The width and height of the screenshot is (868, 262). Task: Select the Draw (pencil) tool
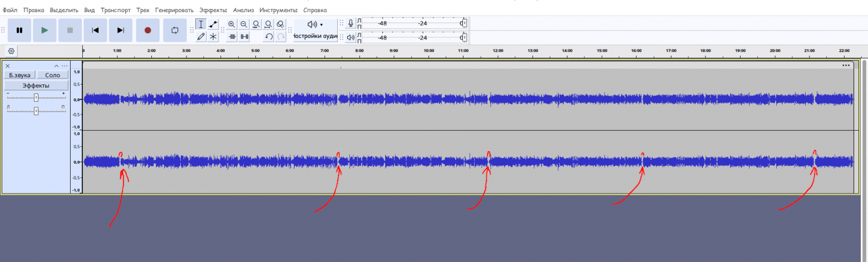tap(201, 37)
